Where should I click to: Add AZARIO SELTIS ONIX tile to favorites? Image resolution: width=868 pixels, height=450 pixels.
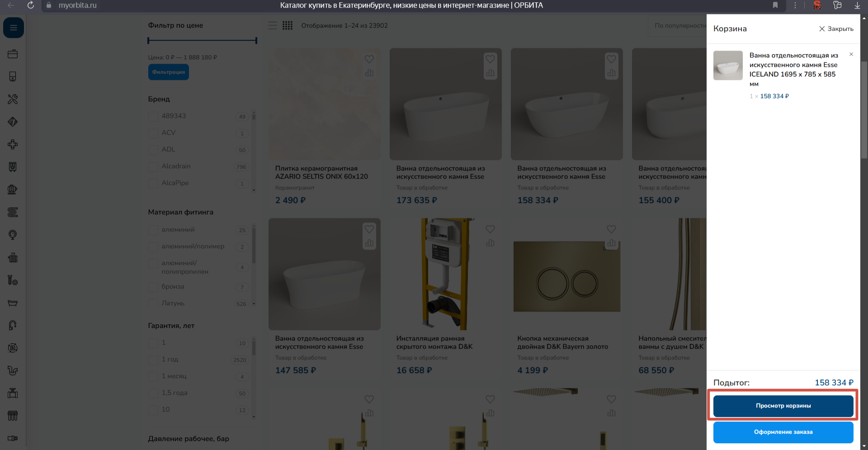pyautogui.click(x=369, y=59)
